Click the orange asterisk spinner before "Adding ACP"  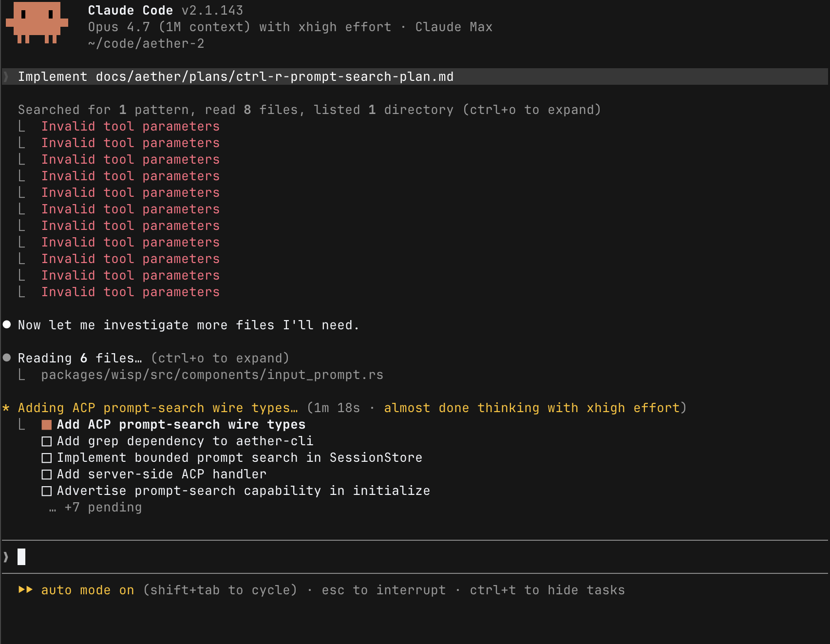pyautogui.click(x=6, y=408)
